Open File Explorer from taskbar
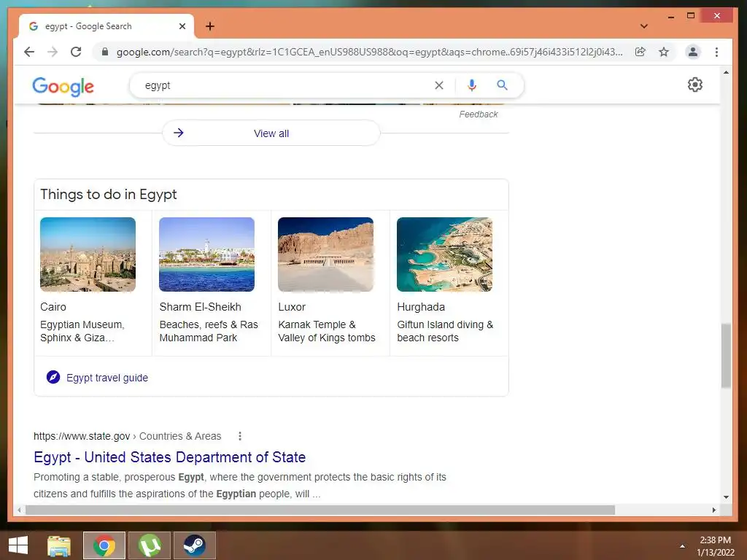This screenshot has height=560, width=747. click(x=59, y=545)
